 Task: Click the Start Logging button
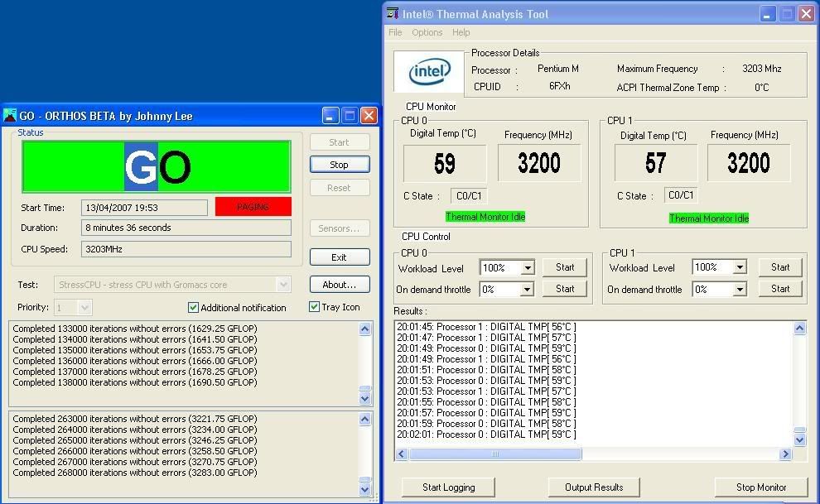coord(448,487)
